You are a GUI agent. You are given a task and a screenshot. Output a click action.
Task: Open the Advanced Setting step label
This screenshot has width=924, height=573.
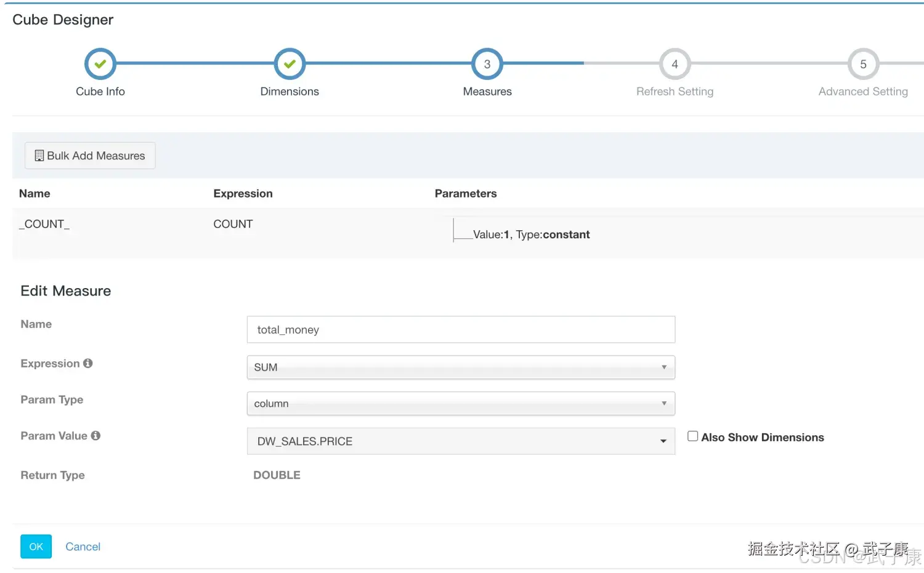tap(863, 92)
